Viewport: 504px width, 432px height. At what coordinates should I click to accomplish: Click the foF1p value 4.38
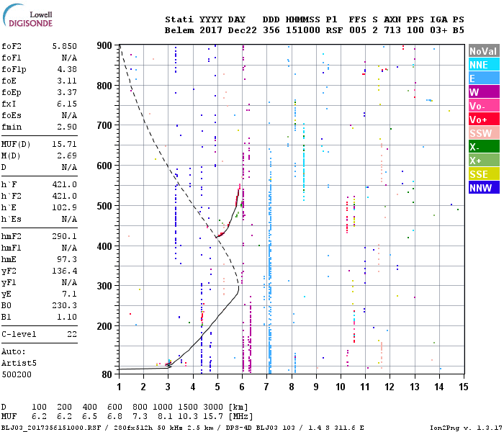tap(67, 69)
